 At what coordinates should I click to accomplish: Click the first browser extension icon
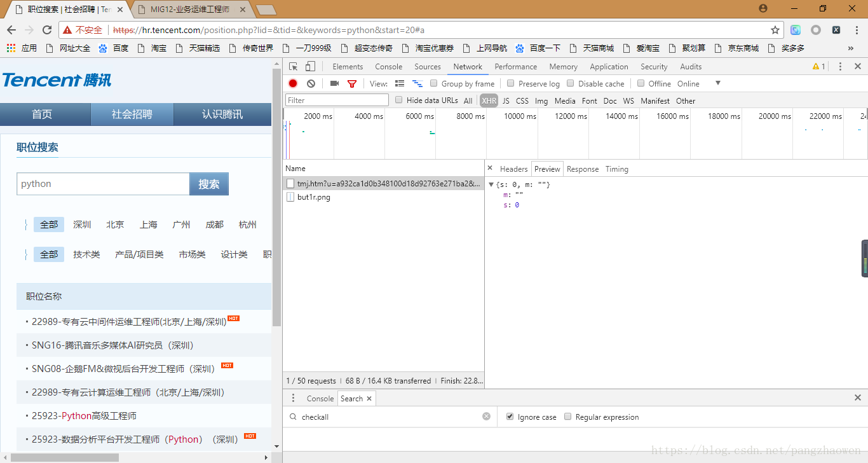(796, 30)
